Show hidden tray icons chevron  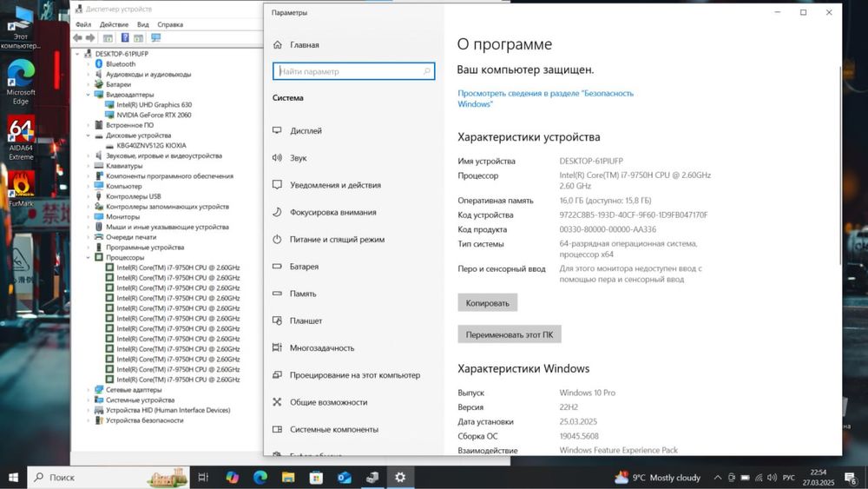(x=718, y=478)
